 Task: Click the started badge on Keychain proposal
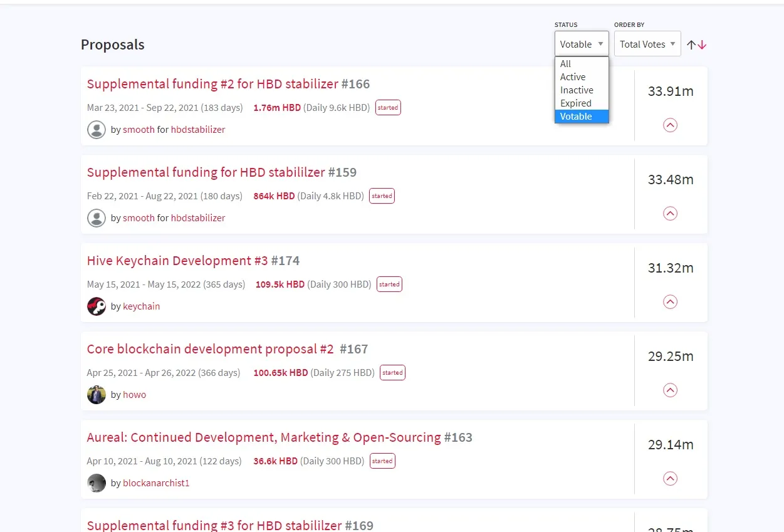[x=389, y=284]
